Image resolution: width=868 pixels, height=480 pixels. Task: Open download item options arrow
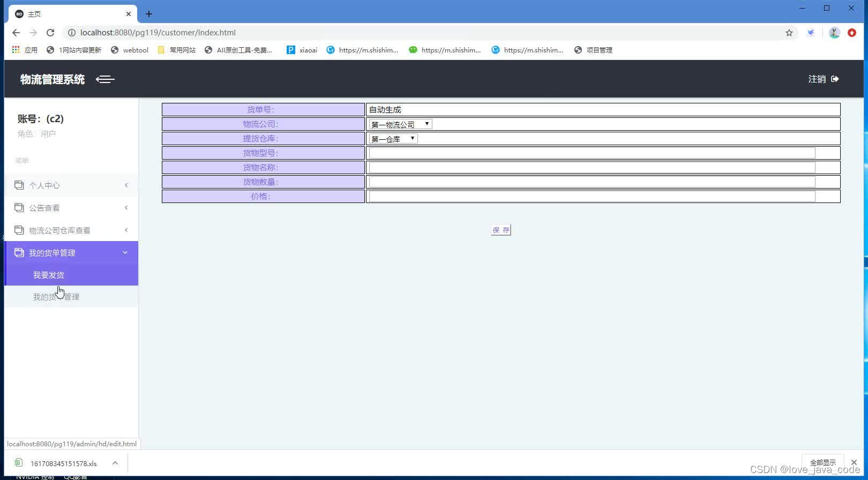pos(115,463)
